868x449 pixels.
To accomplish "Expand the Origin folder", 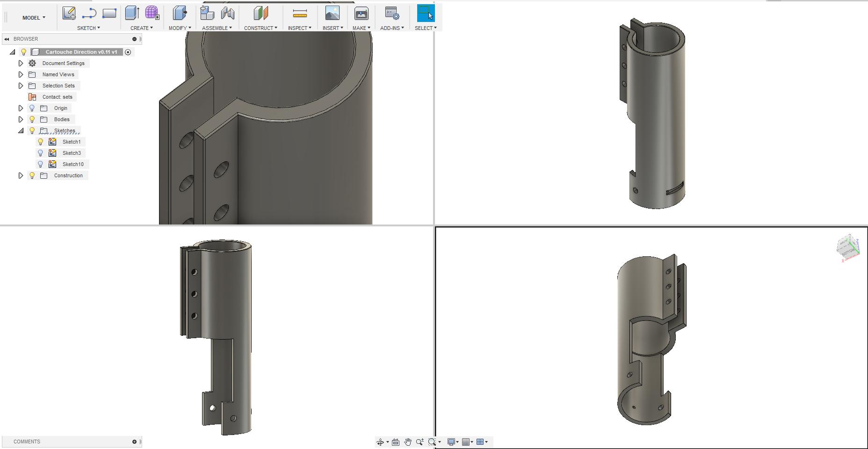I will point(21,108).
